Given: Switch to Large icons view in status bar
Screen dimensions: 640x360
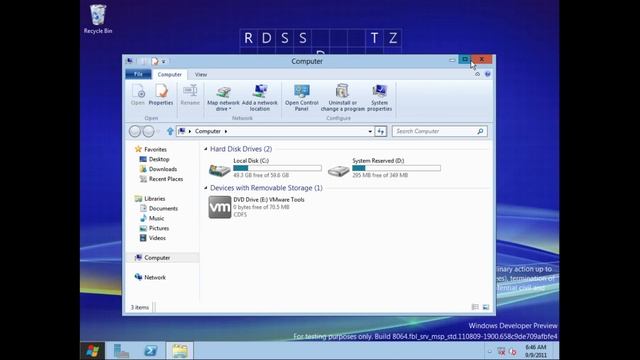Looking at the screenshot, I should 486,307.
